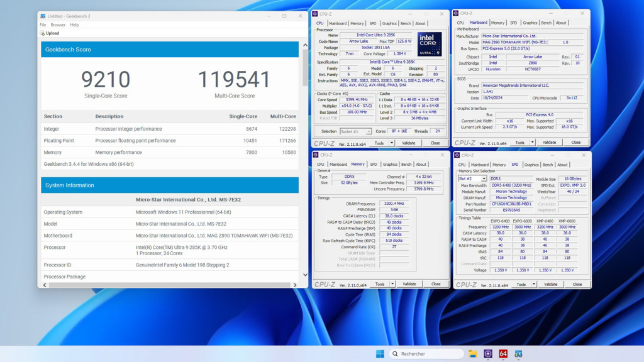Screen dimensions: 644x362
Task: Open File Explorer from taskbar
Action: click(472, 354)
